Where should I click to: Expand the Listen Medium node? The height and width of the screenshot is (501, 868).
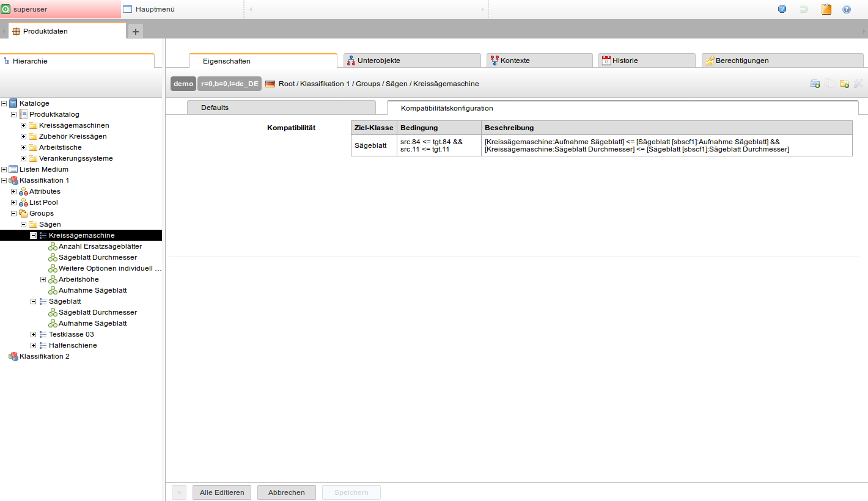(4, 169)
